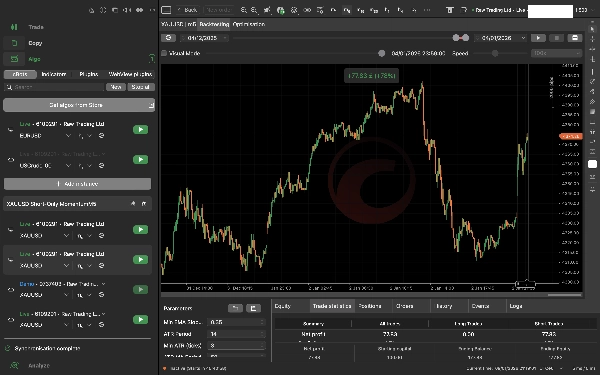Click the green icon right of Algo label
Image resolution: width=600 pixels, height=375 pixels.
click(x=152, y=59)
